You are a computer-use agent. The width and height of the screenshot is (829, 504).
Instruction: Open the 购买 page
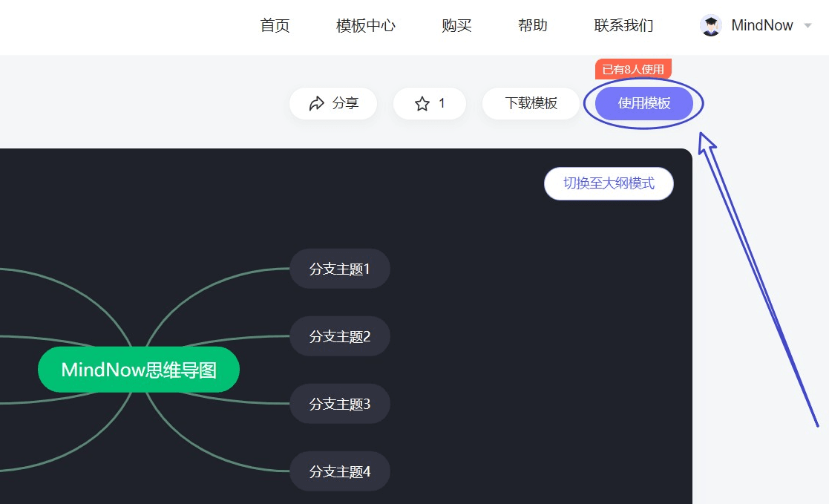[456, 25]
